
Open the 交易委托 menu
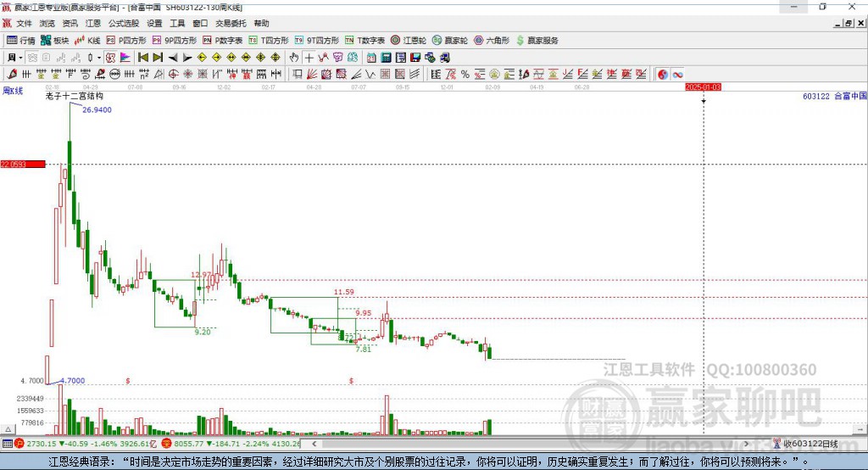(231, 23)
